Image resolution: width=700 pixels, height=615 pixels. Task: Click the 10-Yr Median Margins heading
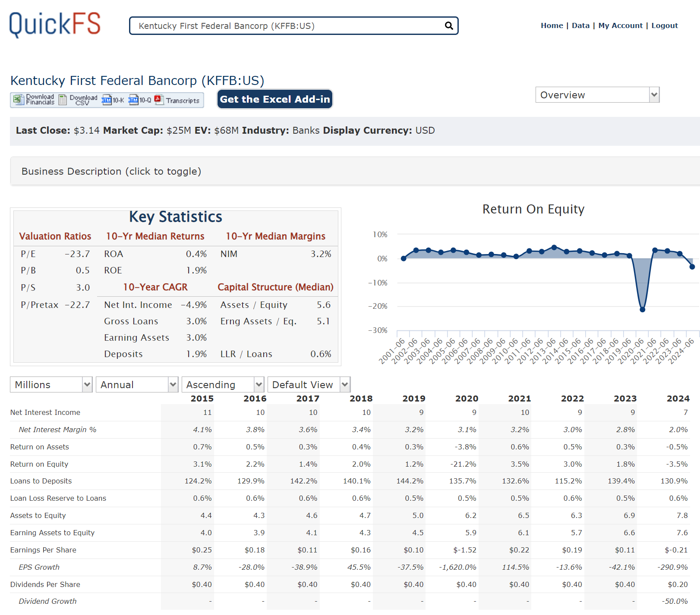click(276, 236)
